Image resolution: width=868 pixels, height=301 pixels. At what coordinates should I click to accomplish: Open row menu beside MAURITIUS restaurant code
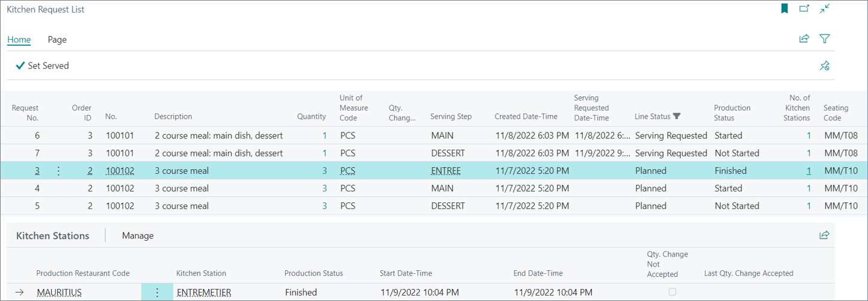click(x=157, y=293)
